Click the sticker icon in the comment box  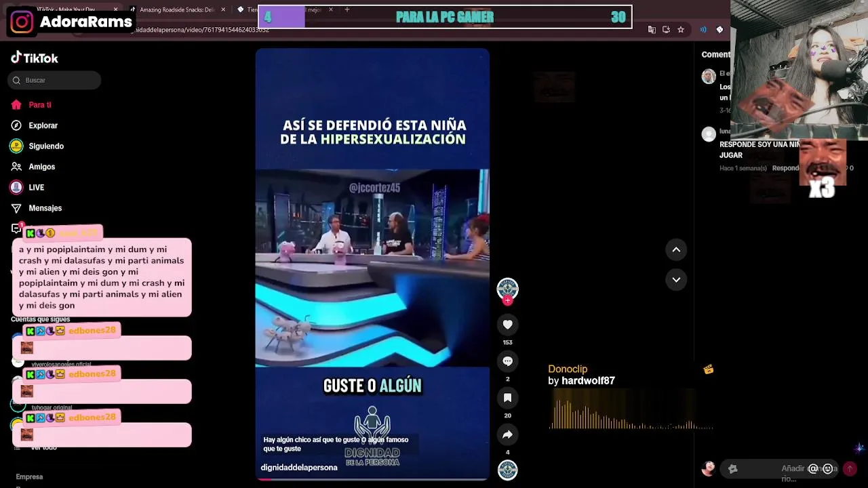pos(732,468)
